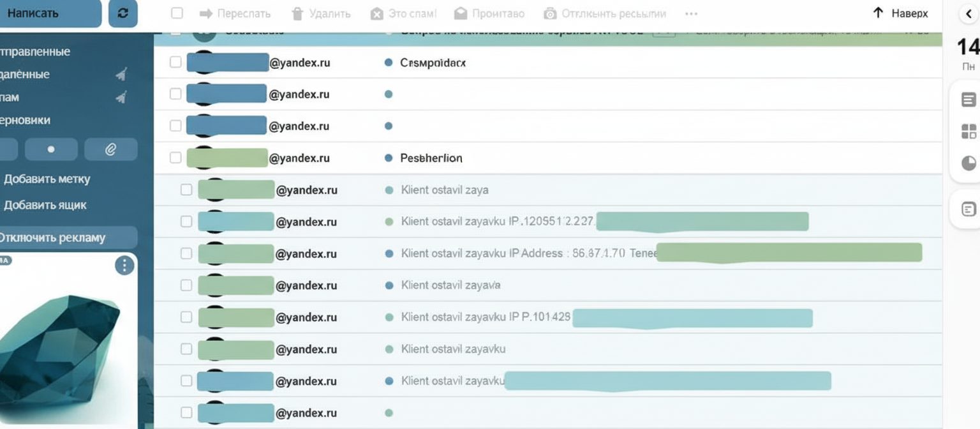The image size is (980, 429).
Task: Toggle the select-all checkbox in the toolbar
Action: [x=177, y=13]
